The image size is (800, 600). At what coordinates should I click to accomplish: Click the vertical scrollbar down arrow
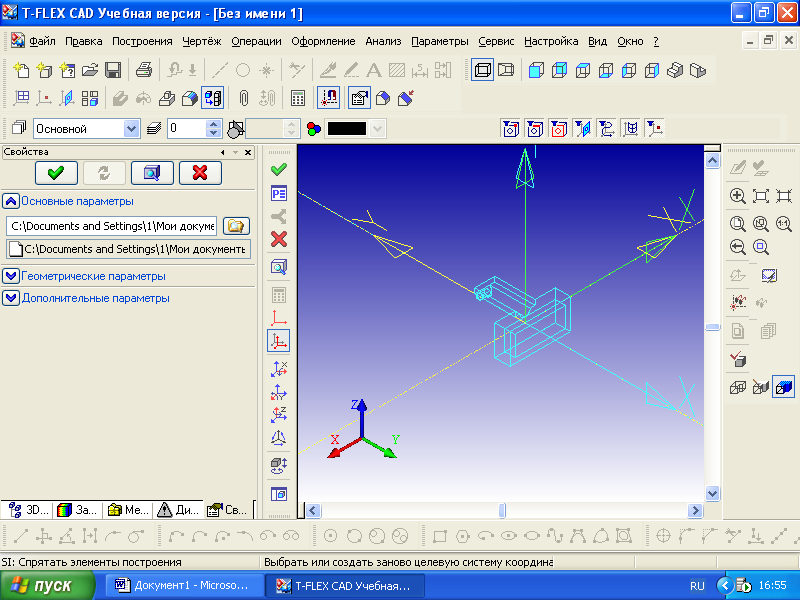click(x=712, y=493)
